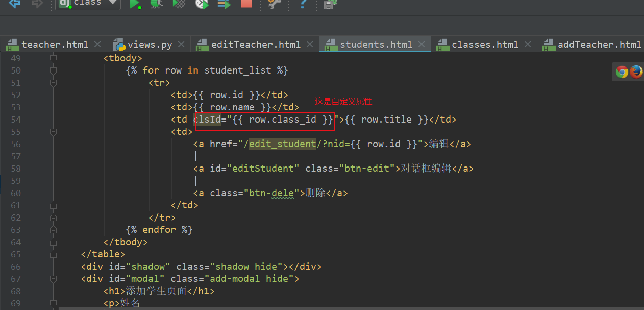The width and height of the screenshot is (644, 310).
Task: Click 'student_list' in the for loop line
Action: point(238,70)
